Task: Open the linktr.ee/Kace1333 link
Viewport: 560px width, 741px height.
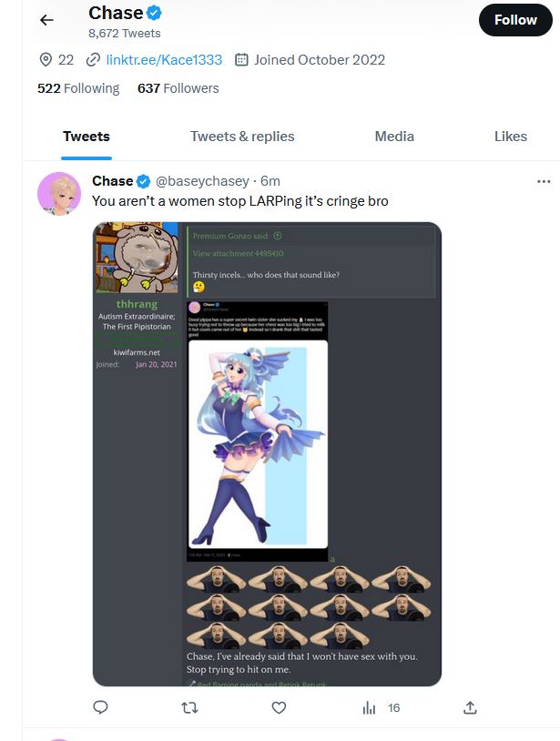Action: [164, 60]
